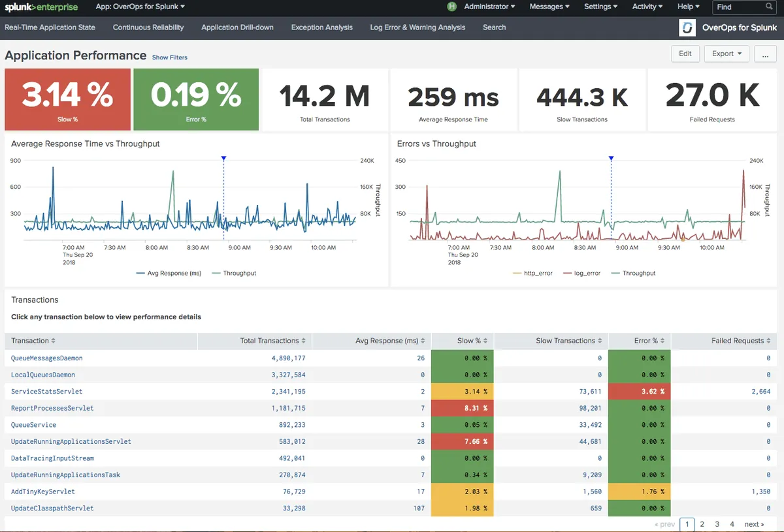Screen dimensions: 784x532
Task: Open the App: OverOps for Splunk dropdown
Action: click(x=140, y=7)
